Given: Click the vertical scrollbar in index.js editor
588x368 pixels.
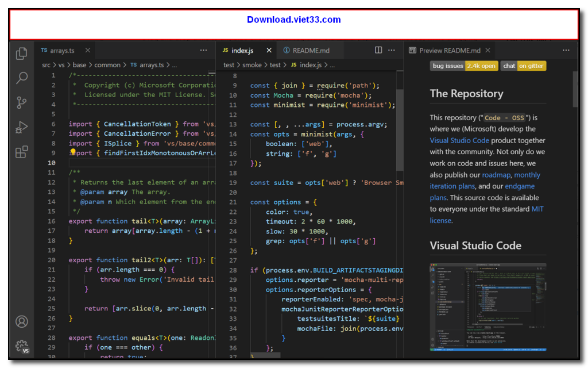Looking at the screenshot, I should point(398,115).
